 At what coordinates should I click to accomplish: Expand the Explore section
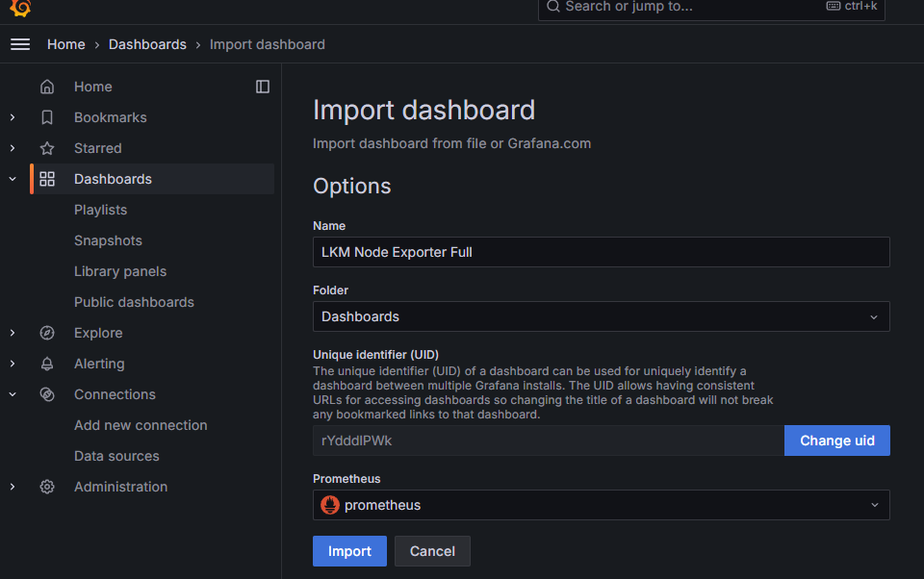pos(13,333)
